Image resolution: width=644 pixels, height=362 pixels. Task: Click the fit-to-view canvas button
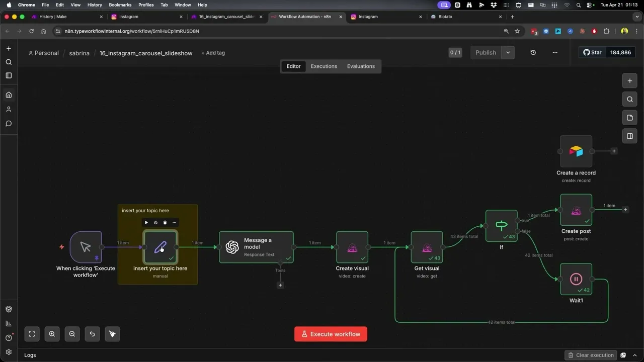[32, 334]
